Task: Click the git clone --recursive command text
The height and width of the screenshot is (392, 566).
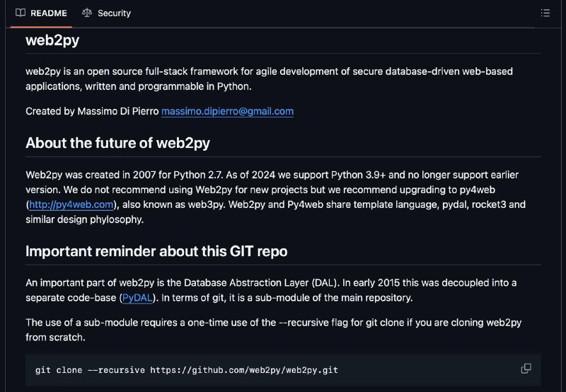Action: coord(187,370)
